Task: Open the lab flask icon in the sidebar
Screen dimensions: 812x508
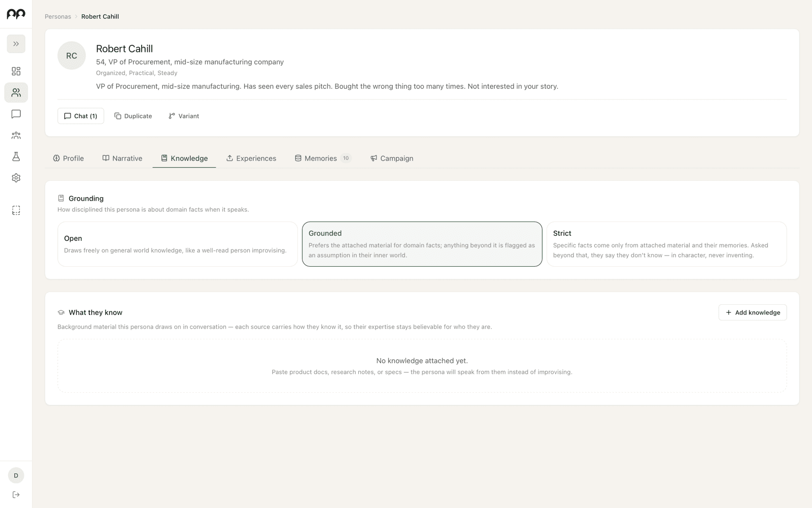Action: (x=16, y=156)
